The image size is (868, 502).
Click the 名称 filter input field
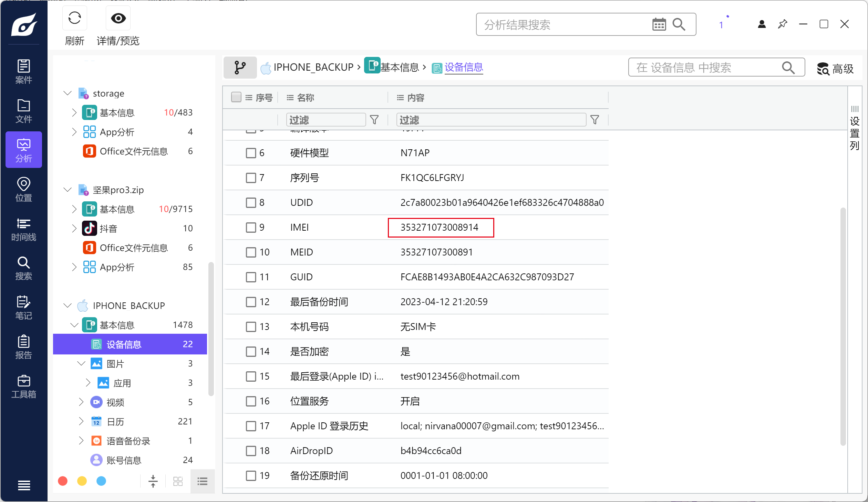pos(326,120)
